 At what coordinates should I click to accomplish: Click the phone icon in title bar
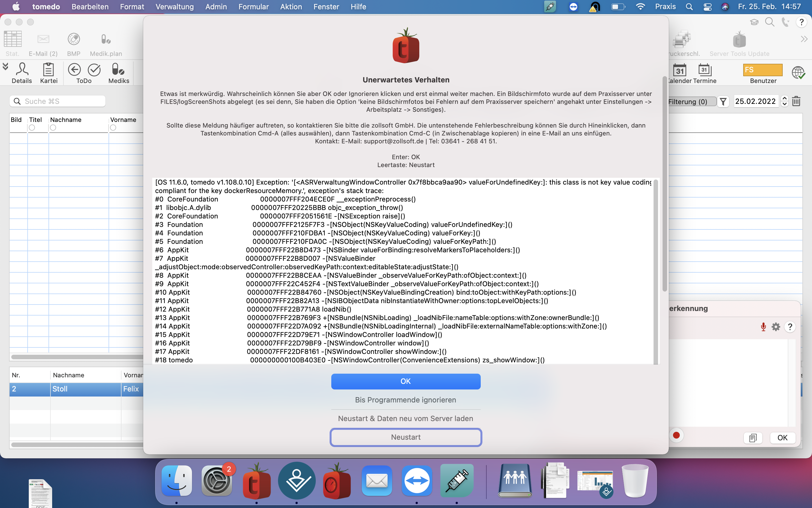(x=785, y=22)
